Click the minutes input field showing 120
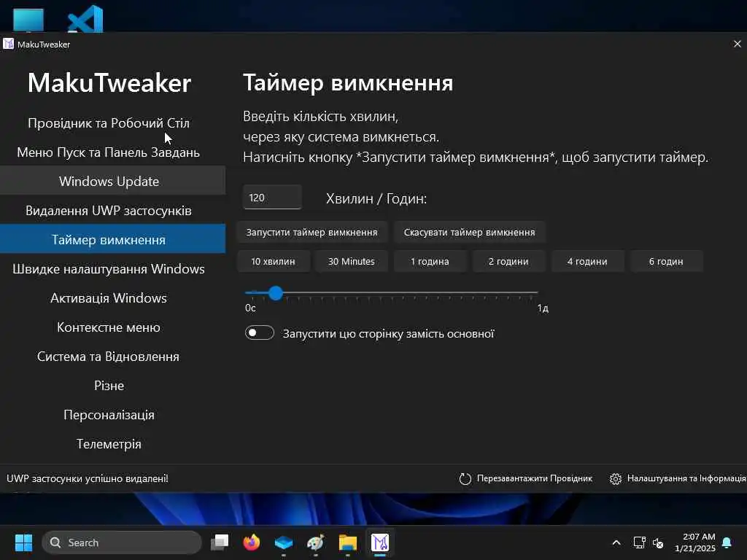This screenshot has height=560, width=747. pos(272,197)
